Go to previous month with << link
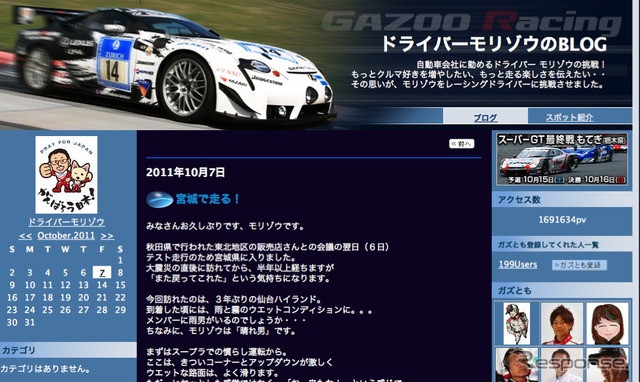Image resolution: width=640 pixels, height=382 pixels. 25,236
